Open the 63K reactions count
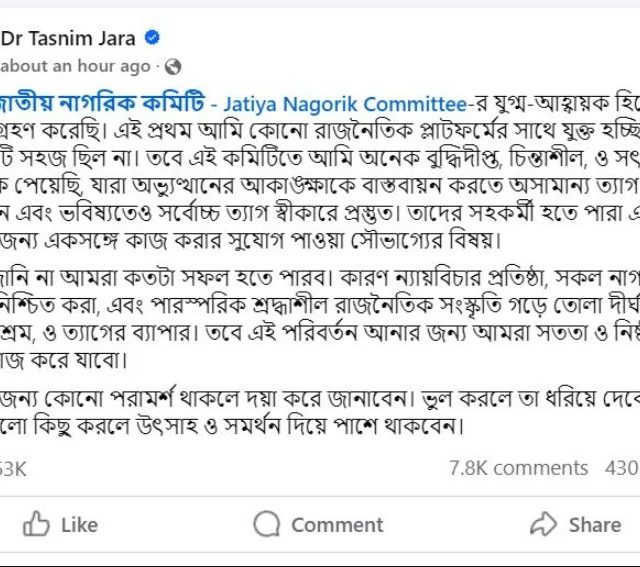This screenshot has width=640, height=567. click(13, 469)
